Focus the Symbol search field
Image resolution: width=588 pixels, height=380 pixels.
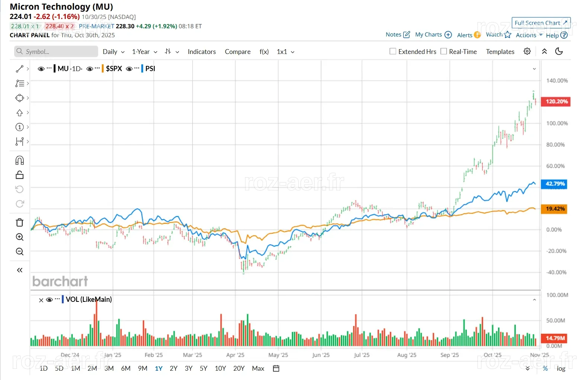[x=56, y=51]
